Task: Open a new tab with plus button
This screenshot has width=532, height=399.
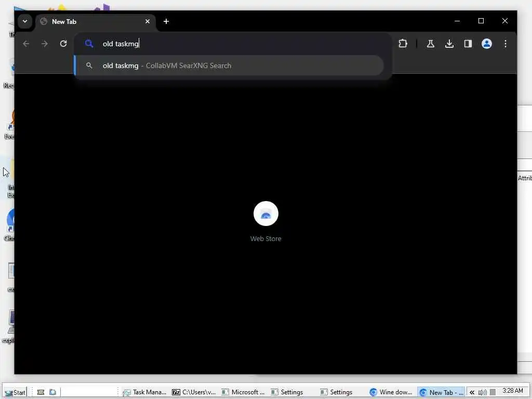Action: [166, 21]
